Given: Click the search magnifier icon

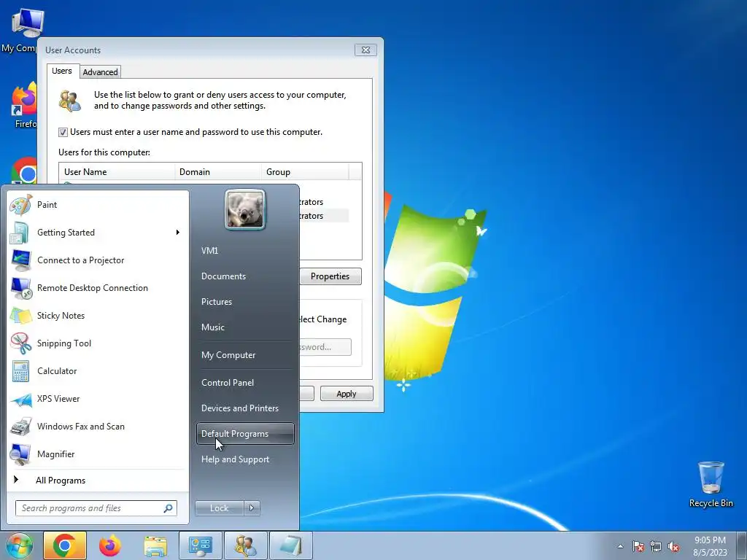Looking at the screenshot, I should click(169, 508).
